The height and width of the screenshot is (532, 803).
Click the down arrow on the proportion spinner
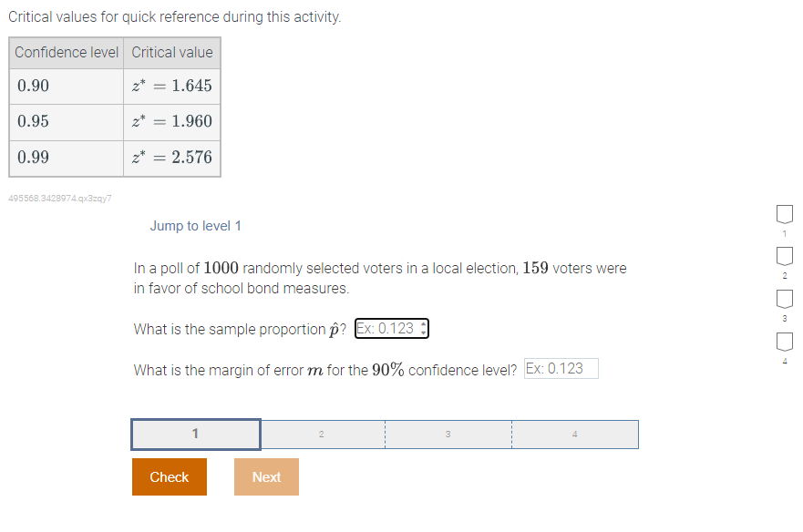(x=421, y=332)
